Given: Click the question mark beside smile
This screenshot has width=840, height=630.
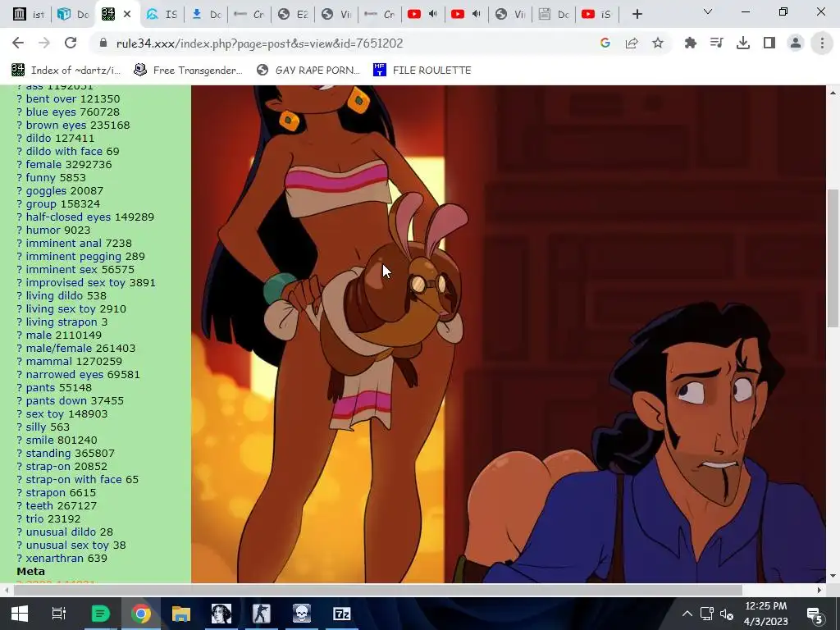Looking at the screenshot, I should (x=20, y=440).
